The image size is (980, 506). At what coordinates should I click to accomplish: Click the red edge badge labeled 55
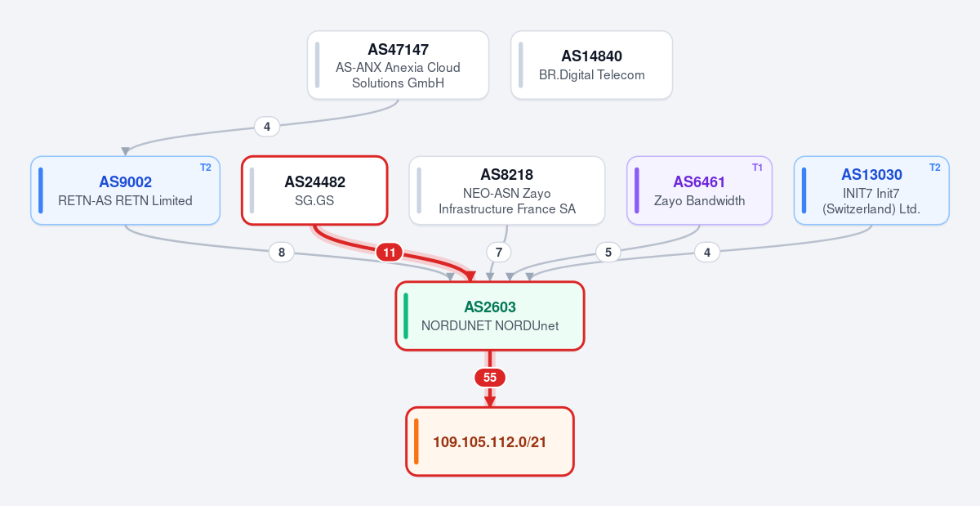tap(490, 378)
